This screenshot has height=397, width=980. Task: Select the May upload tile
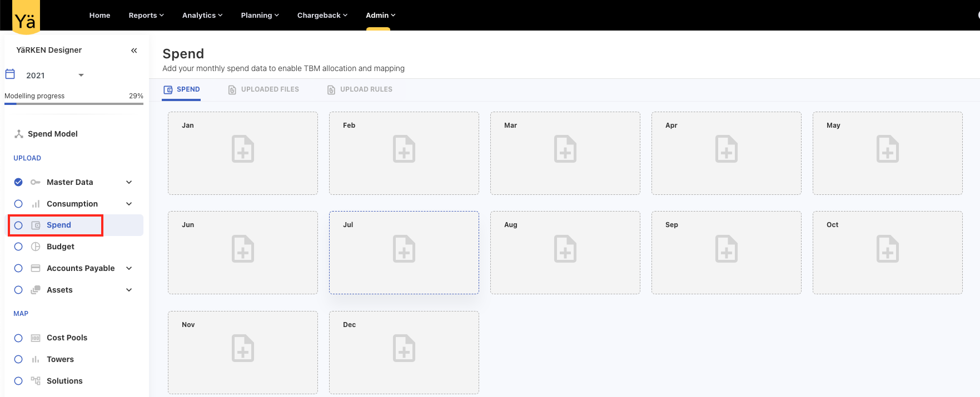[887, 153]
